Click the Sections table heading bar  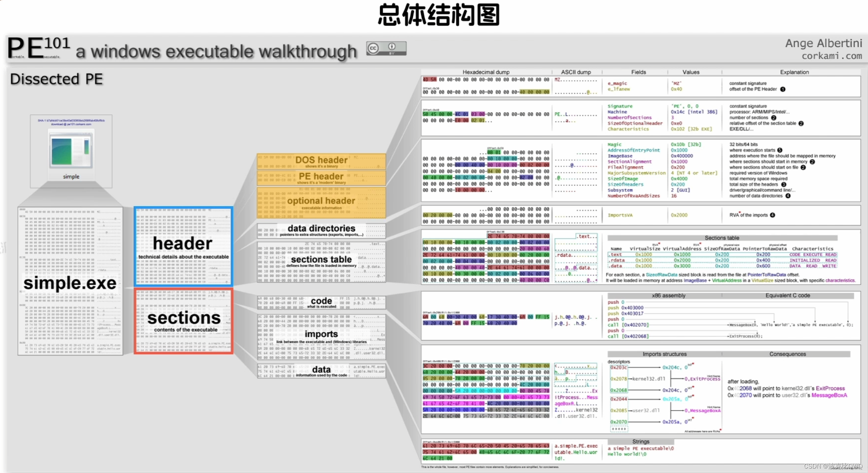click(x=722, y=238)
